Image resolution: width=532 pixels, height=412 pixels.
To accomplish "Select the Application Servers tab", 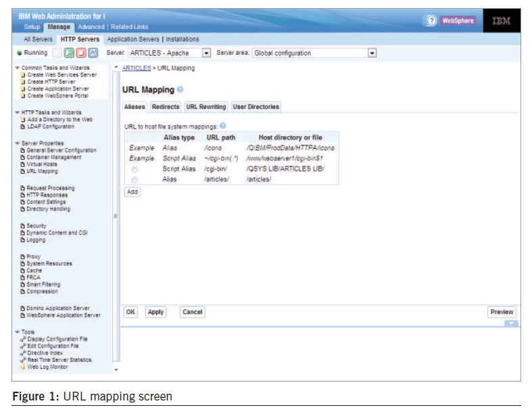I will pyautogui.click(x=133, y=39).
